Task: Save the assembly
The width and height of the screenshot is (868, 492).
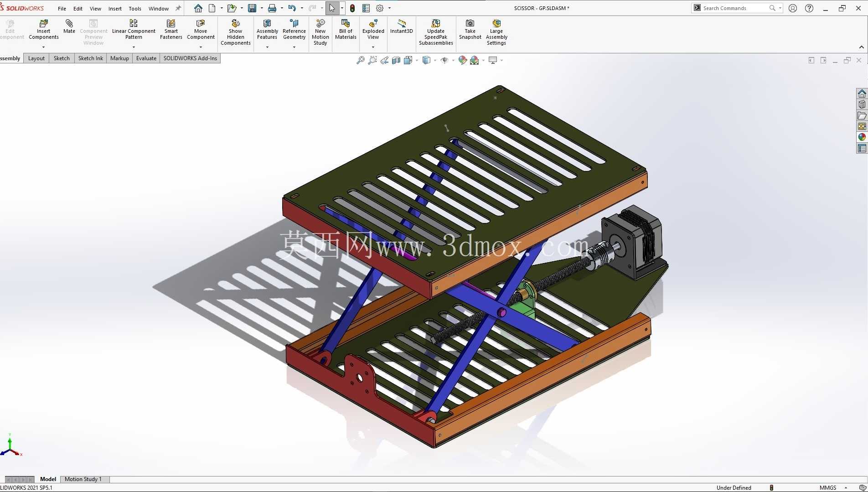Action: click(252, 8)
